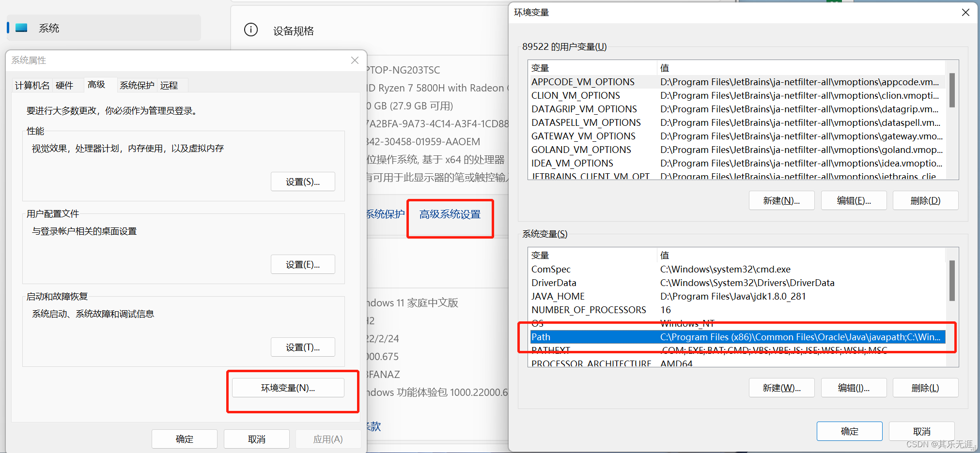Select the JAVA_HOME system variable
The width and height of the screenshot is (980, 453).
point(737,296)
